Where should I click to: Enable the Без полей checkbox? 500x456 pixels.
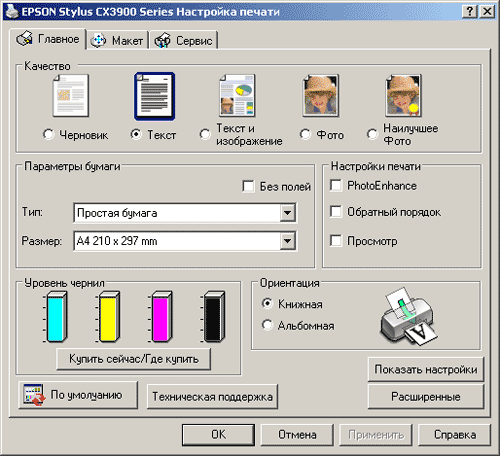pos(248,186)
